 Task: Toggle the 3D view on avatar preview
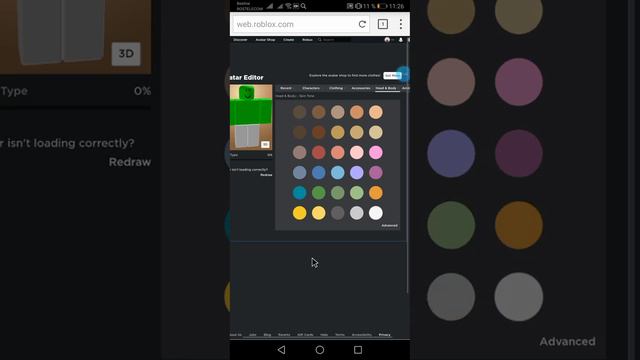coord(265,144)
